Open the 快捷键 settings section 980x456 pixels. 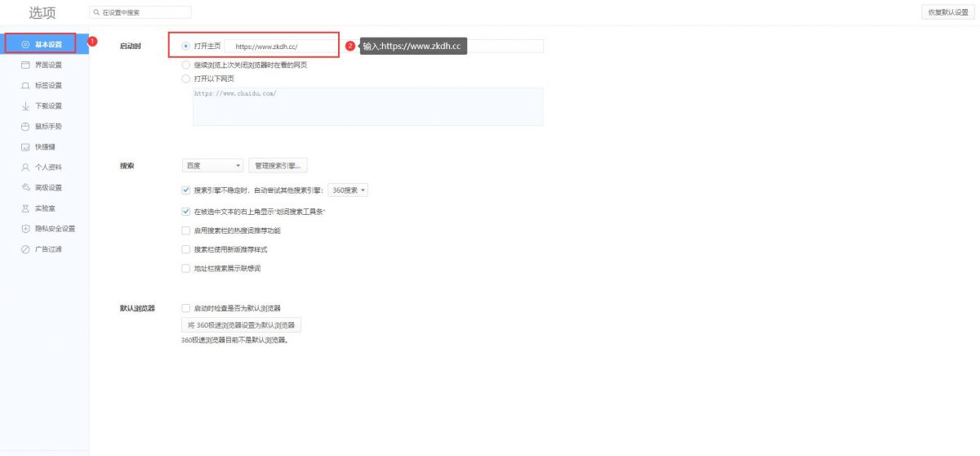46,147
